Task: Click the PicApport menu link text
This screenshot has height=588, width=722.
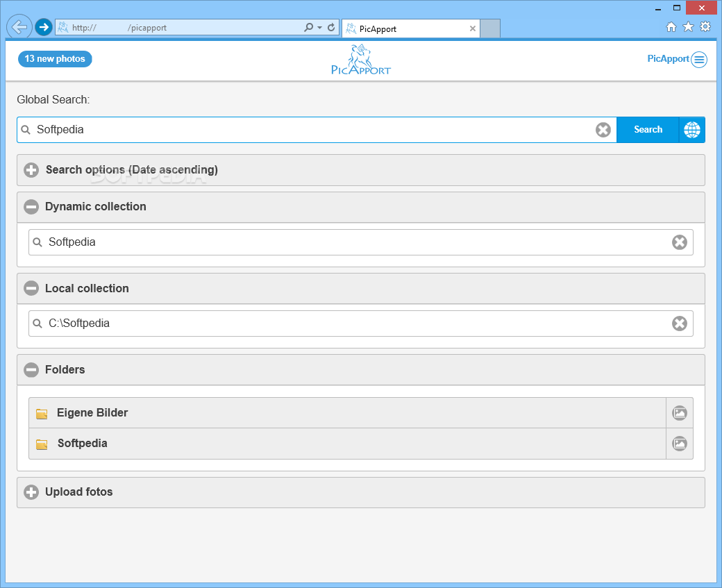Action: tap(668, 59)
